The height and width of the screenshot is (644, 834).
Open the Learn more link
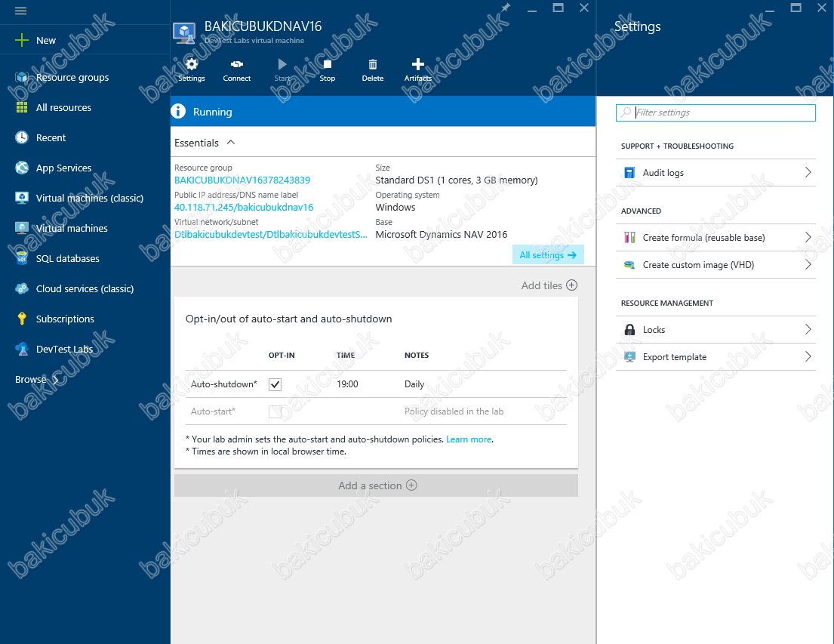pos(469,439)
